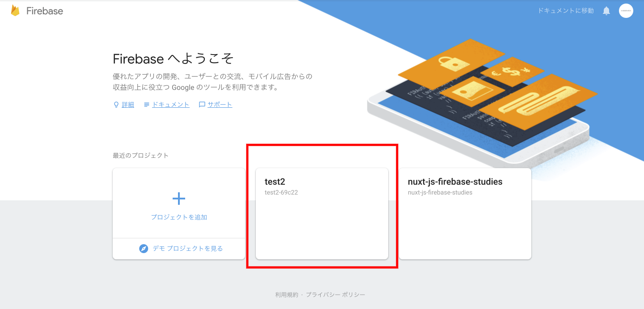Click the Firebase wordmark text
Viewport: 644px width, 309px height.
tap(45, 11)
